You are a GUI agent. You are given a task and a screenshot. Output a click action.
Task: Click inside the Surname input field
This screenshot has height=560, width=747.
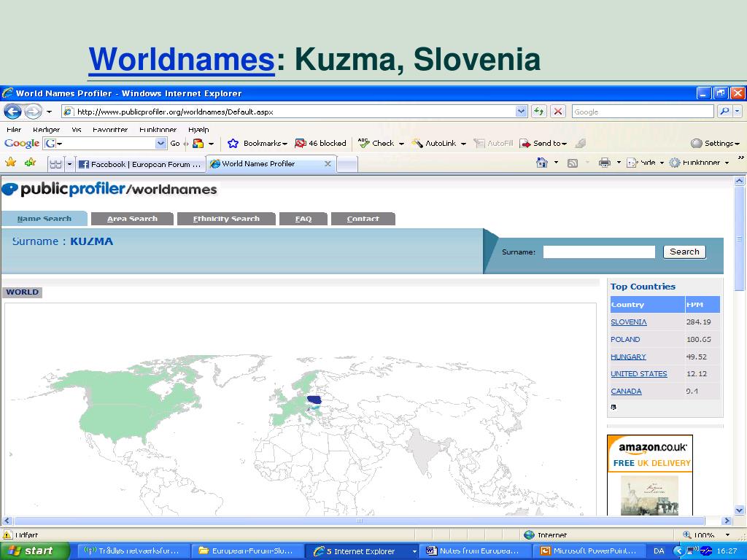599,252
